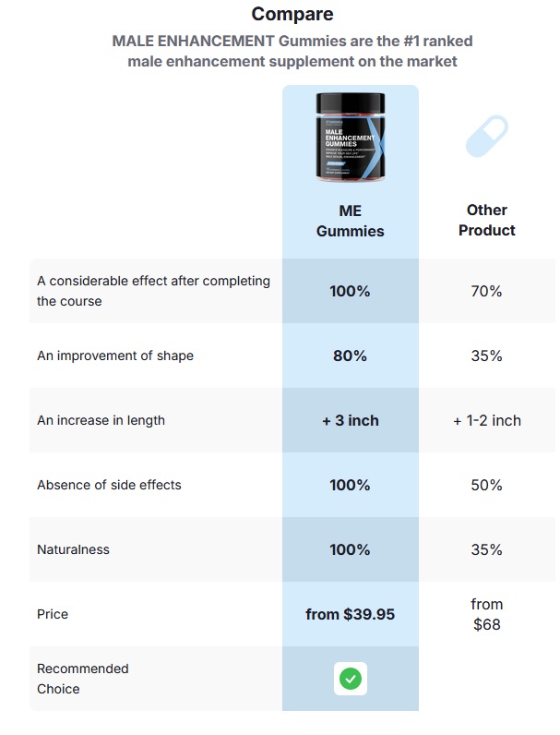Click the 'An increase in length' label

(x=101, y=420)
